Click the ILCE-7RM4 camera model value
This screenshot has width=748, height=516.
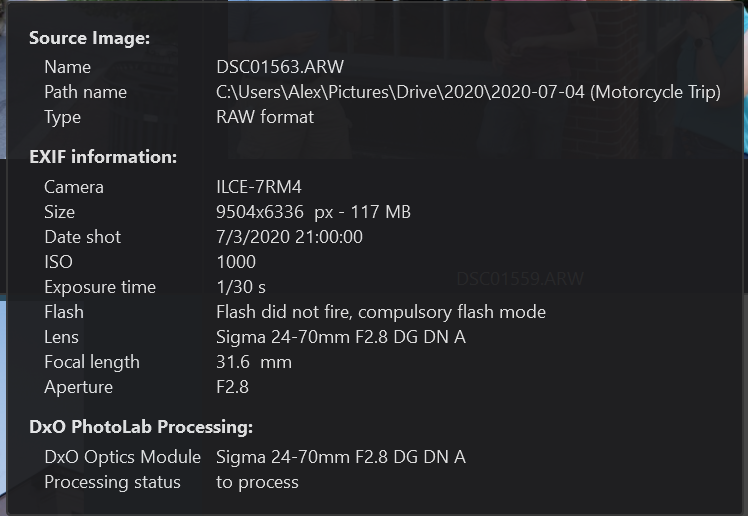[259, 187]
